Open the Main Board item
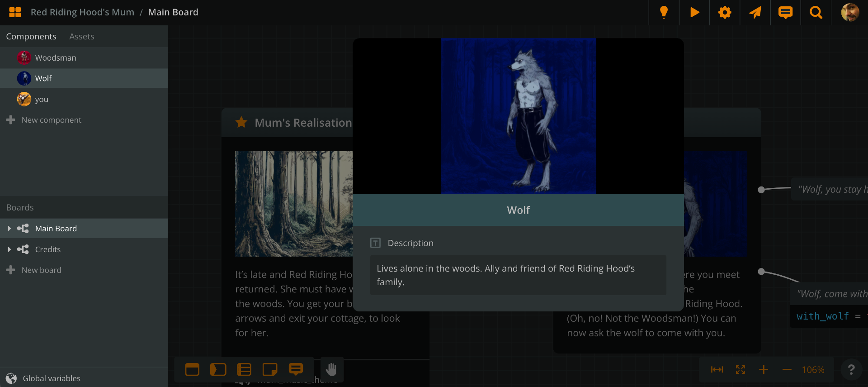868x387 pixels. 84,229
